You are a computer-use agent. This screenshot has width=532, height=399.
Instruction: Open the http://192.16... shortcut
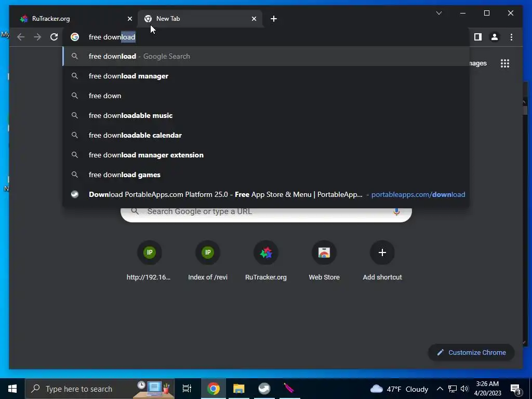[149, 261]
